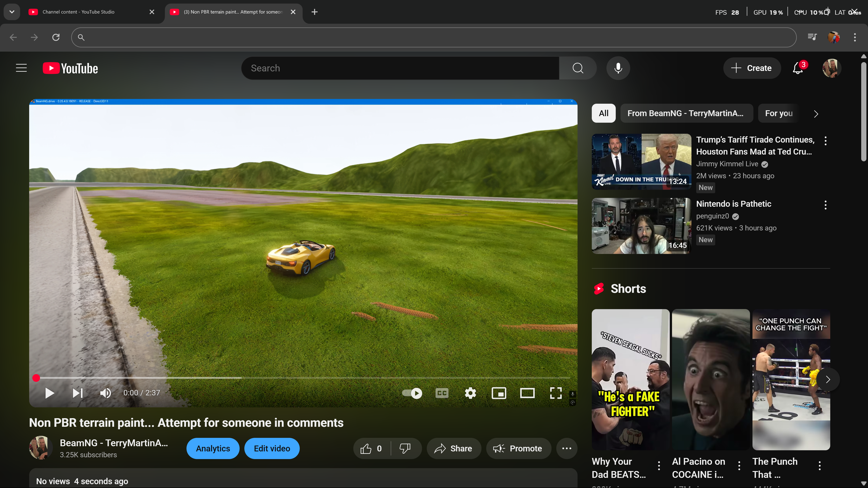Image resolution: width=868 pixels, height=488 pixels.
Task: Open the YouTube hamburger guide menu
Action: 21,68
